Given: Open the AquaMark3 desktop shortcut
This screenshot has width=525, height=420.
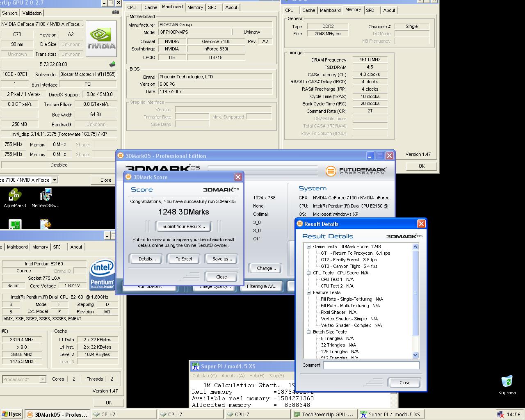Looking at the screenshot, I should click(x=15, y=198).
